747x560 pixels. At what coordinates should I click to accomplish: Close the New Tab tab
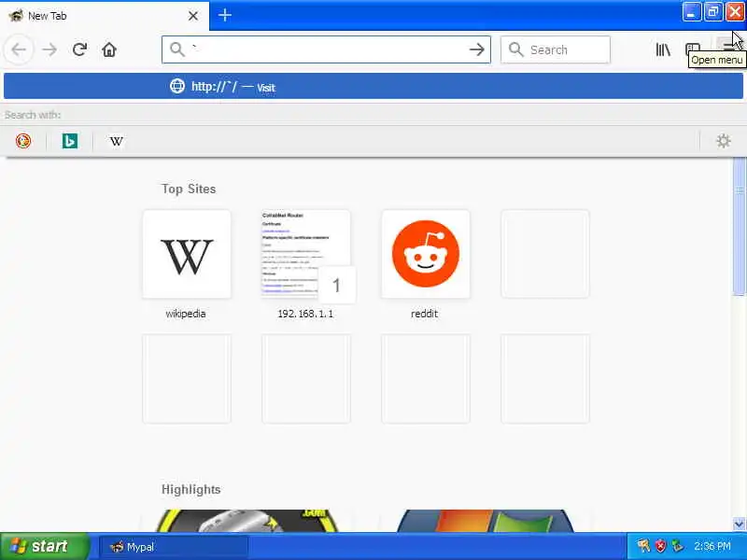193,16
